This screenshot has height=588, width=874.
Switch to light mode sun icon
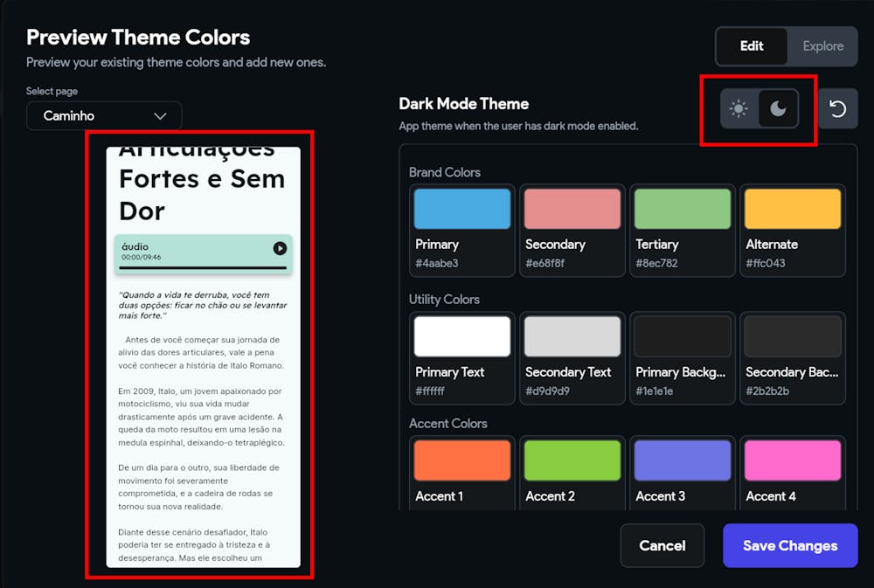click(739, 109)
